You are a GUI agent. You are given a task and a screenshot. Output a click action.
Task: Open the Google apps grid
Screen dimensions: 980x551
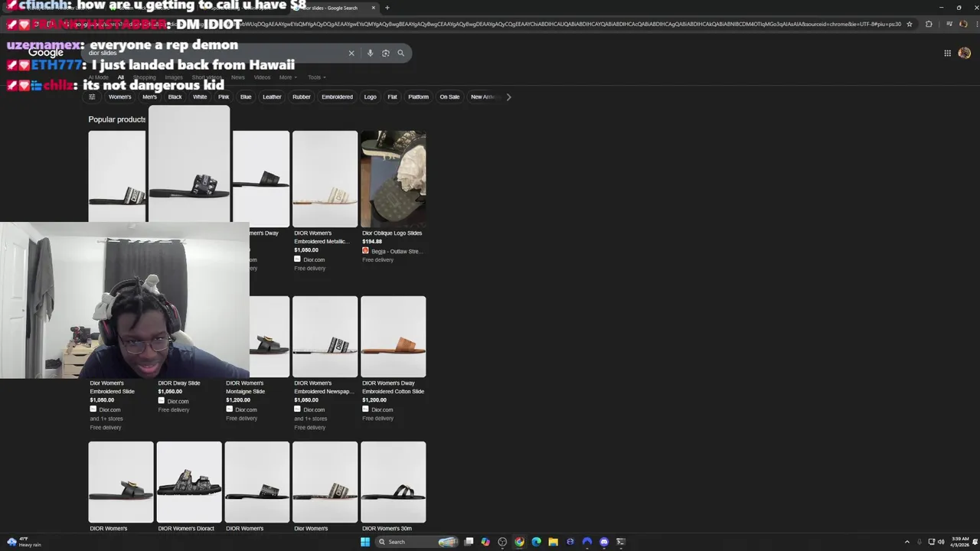[947, 53]
